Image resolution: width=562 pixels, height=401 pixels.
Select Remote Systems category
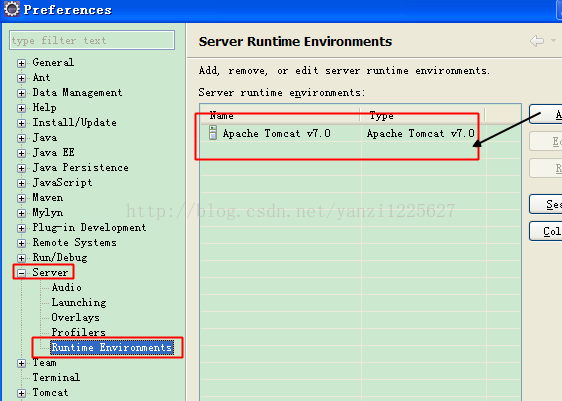[x=75, y=243]
